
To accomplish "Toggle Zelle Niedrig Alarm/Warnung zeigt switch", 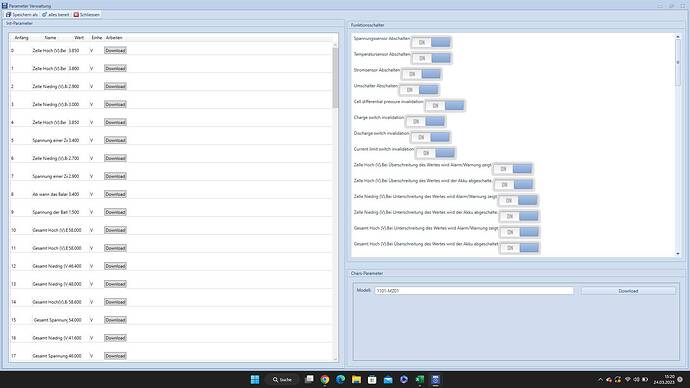I will coord(518,201).
